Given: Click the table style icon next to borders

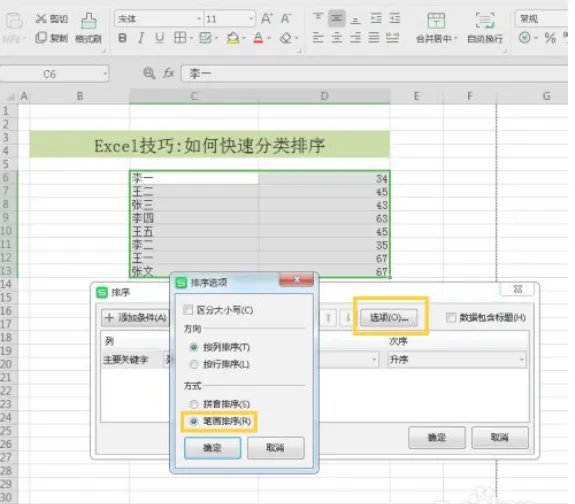Looking at the screenshot, I should (205, 38).
